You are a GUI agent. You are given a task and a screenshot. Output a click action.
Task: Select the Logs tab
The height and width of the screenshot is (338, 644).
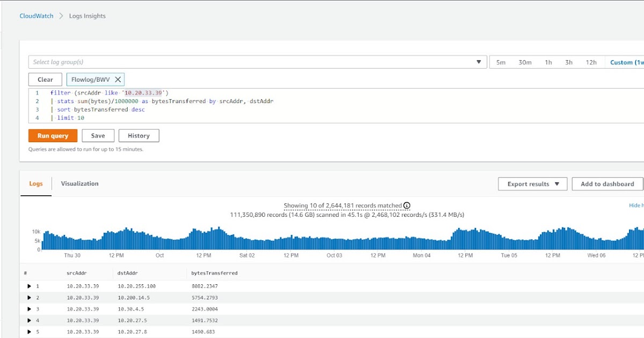[35, 183]
